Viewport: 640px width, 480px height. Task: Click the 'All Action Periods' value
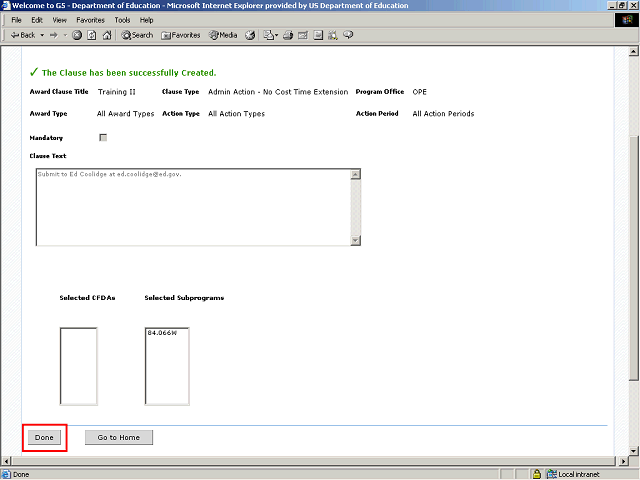pyautogui.click(x=443, y=114)
